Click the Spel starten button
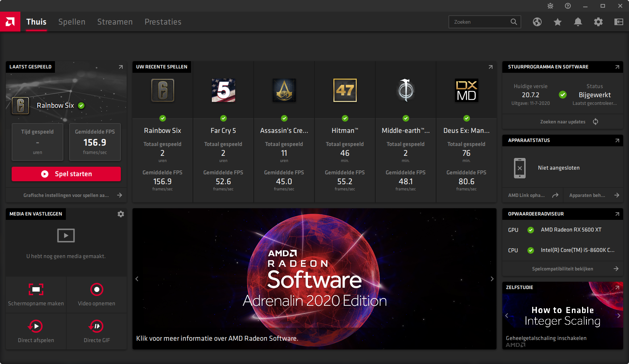The image size is (629, 364). pos(66,174)
